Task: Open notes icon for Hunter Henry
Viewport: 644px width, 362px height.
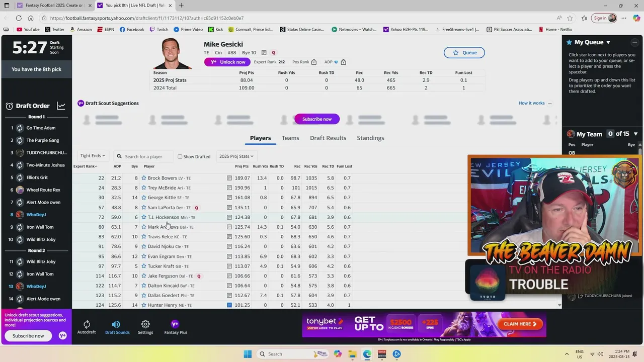Action: pos(229,305)
